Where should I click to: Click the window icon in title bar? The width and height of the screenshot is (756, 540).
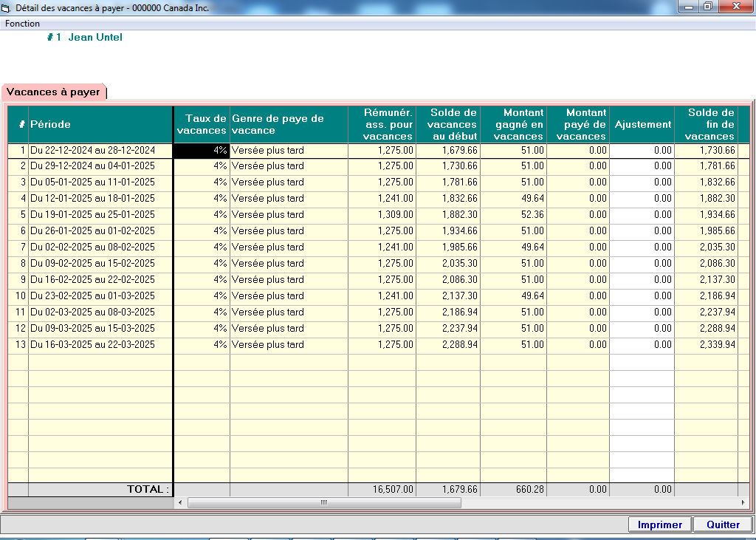click(x=7, y=7)
